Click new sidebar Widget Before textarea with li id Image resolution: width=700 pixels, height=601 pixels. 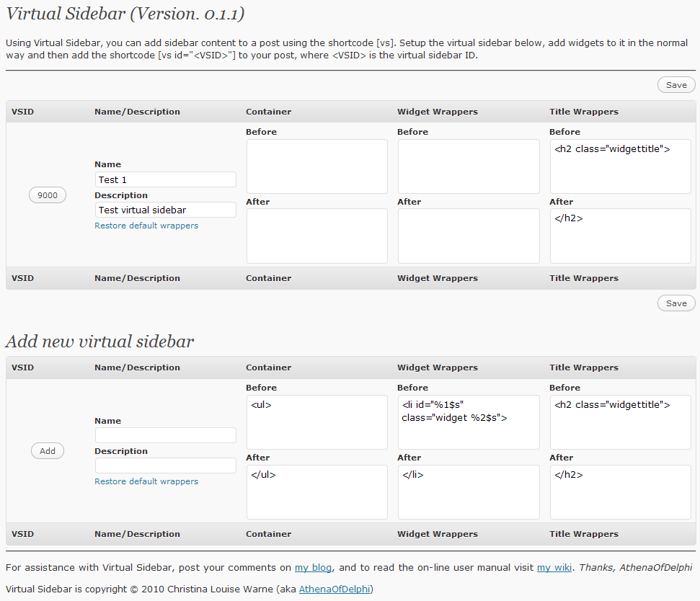coord(469,422)
